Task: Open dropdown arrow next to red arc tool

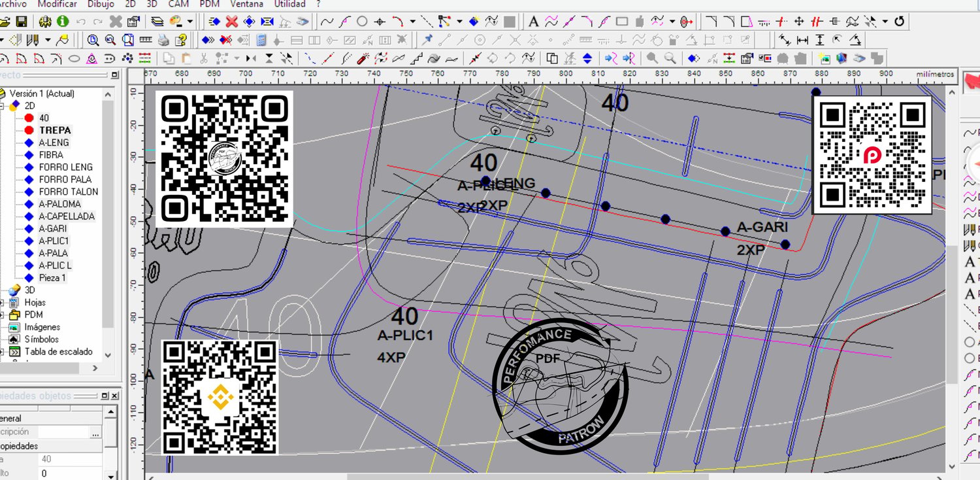Action: tap(412, 22)
